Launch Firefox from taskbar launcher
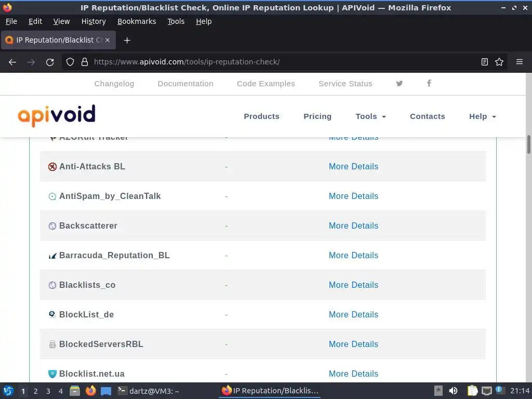Image resolution: width=532 pixels, height=399 pixels. coord(90,391)
